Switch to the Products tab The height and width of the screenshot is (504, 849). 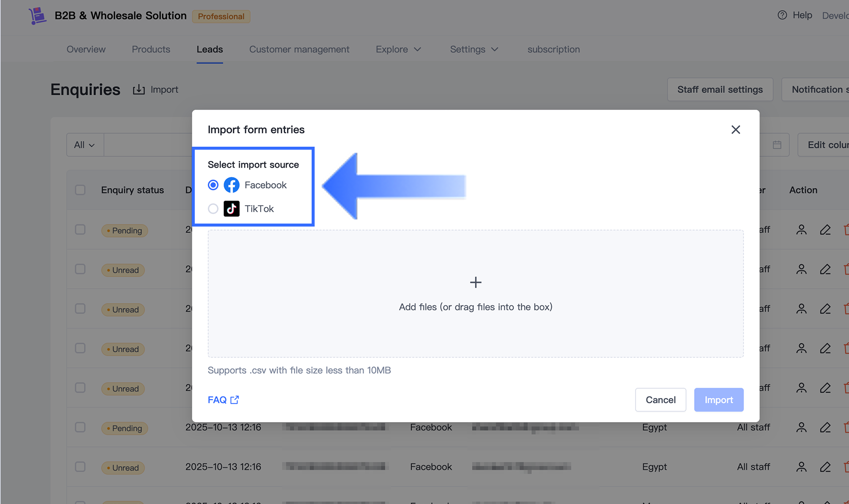point(151,49)
